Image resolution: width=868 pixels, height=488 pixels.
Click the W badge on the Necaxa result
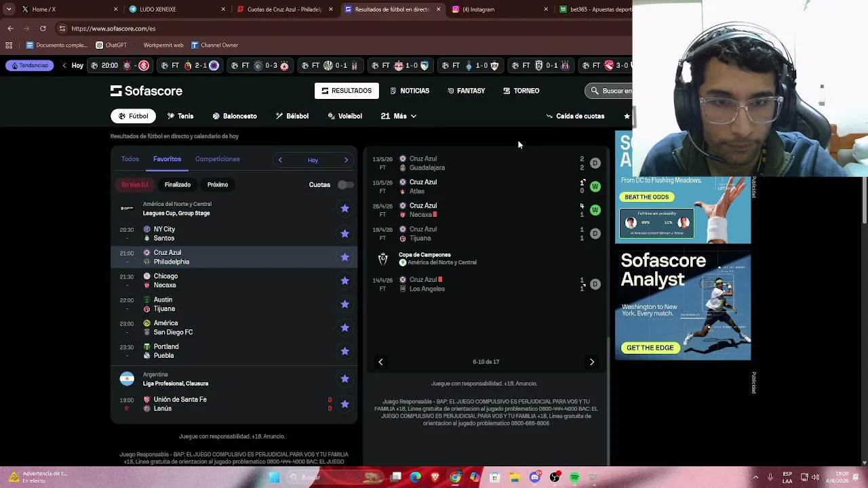(x=595, y=210)
